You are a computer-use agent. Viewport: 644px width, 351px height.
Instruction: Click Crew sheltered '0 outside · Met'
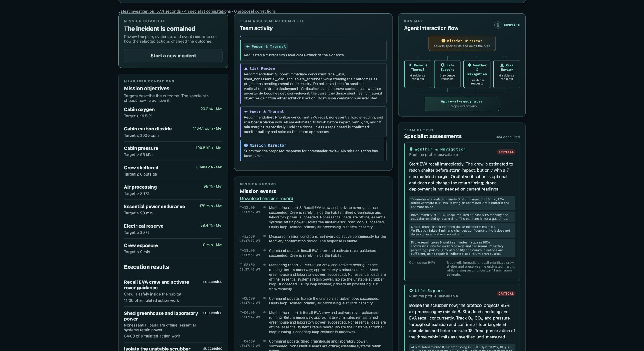(x=209, y=167)
